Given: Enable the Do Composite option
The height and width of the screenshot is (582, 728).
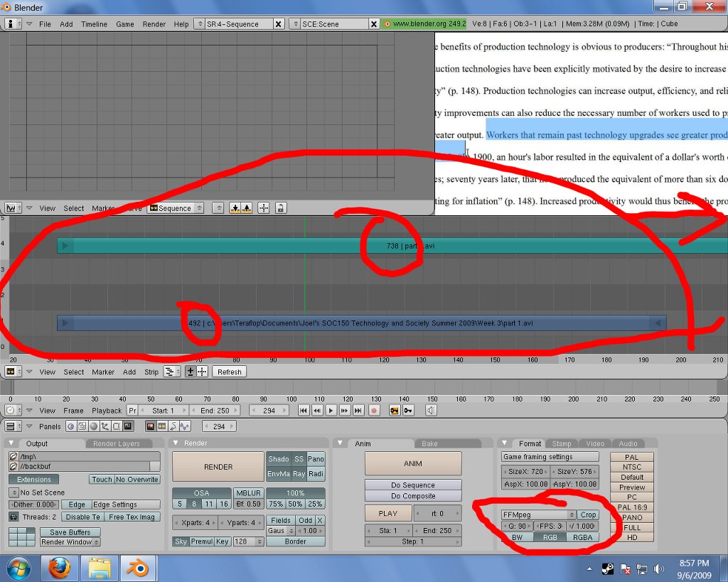Looking at the screenshot, I should 413,496.
